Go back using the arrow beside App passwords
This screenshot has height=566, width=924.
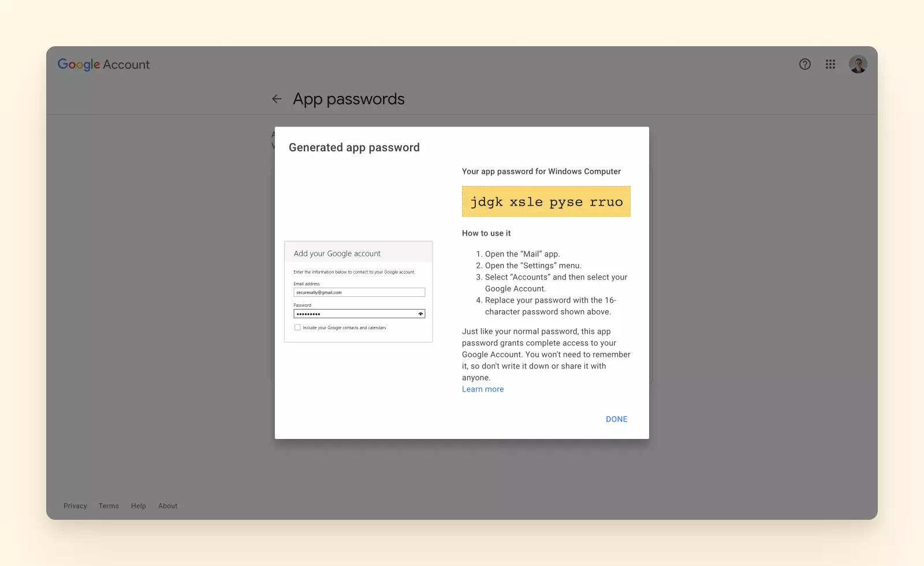[x=277, y=99]
